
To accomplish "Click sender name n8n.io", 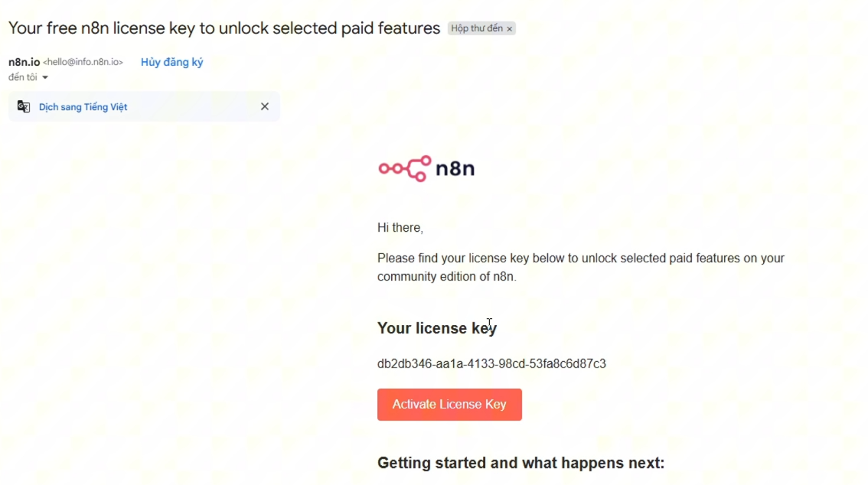I will 24,62.
